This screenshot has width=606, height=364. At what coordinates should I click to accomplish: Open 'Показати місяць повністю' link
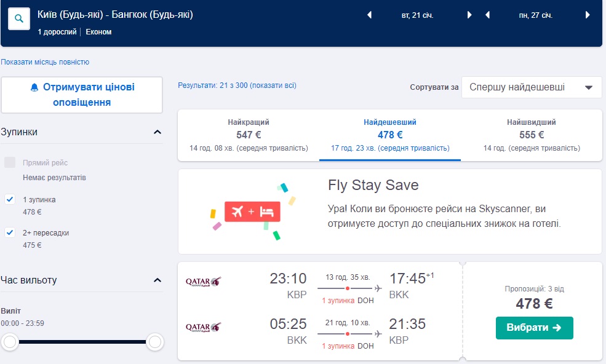[45, 62]
